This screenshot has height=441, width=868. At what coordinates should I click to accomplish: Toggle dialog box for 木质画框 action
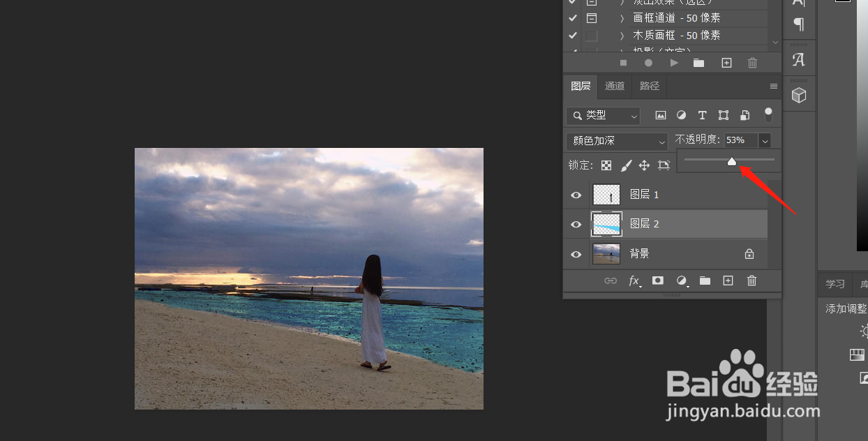pyautogui.click(x=592, y=36)
